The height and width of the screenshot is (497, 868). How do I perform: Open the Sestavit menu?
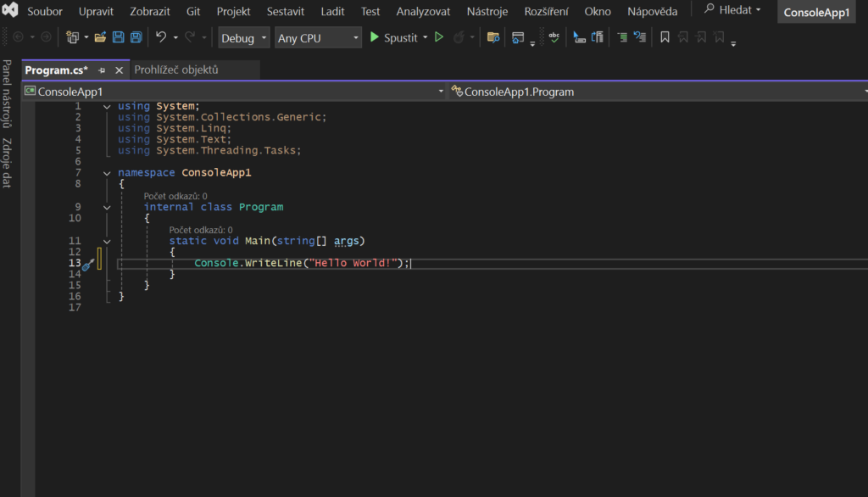pos(286,12)
